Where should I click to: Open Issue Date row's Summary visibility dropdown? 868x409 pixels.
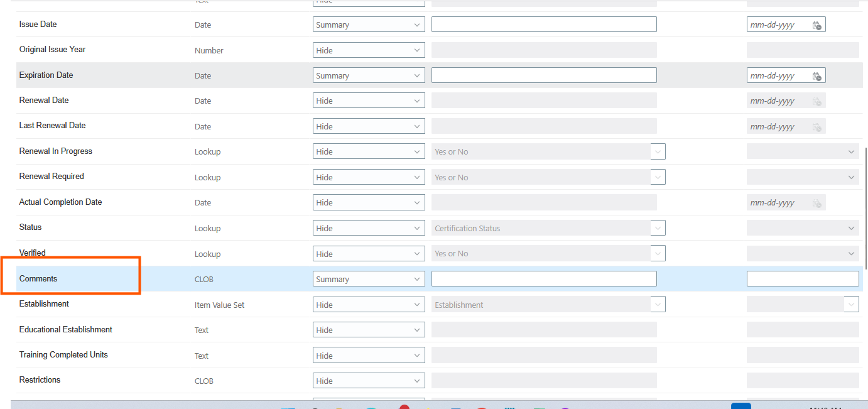(x=369, y=25)
